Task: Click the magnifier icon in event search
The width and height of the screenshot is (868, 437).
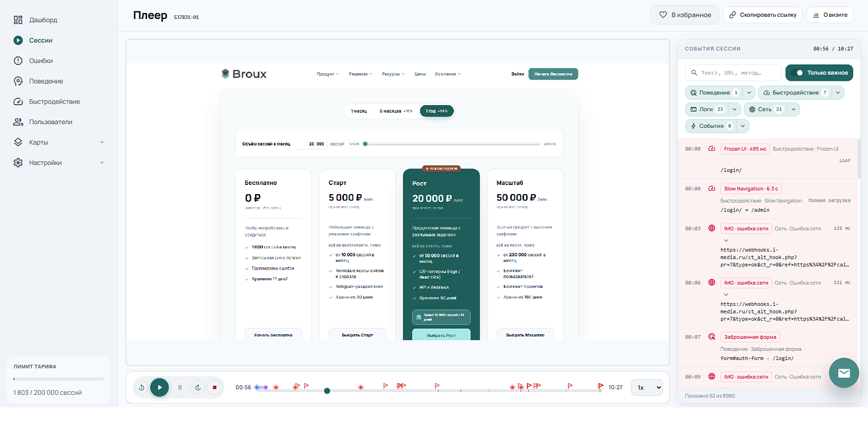Action: (694, 73)
